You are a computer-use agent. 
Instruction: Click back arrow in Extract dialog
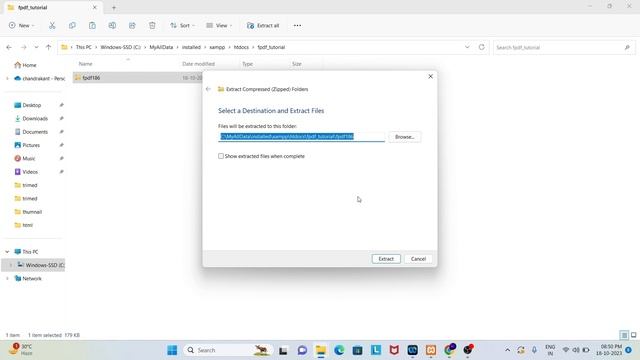209,89
